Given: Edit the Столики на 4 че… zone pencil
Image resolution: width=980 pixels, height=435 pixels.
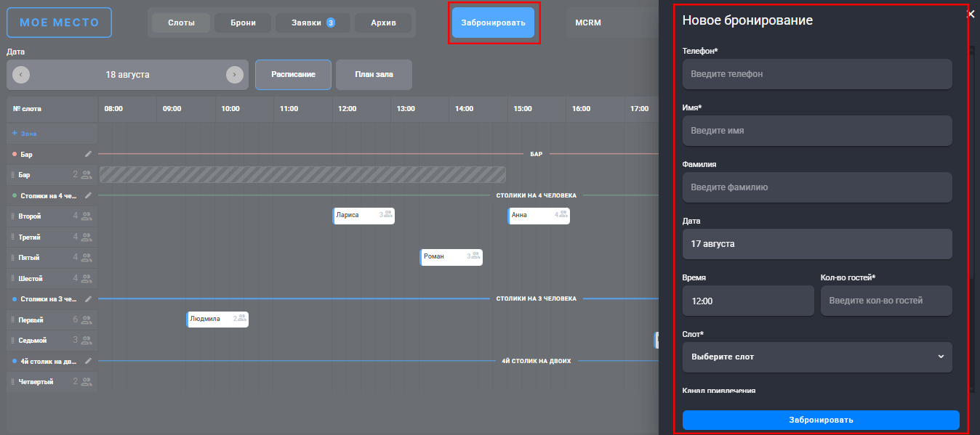Looking at the screenshot, I should point(89,195).
